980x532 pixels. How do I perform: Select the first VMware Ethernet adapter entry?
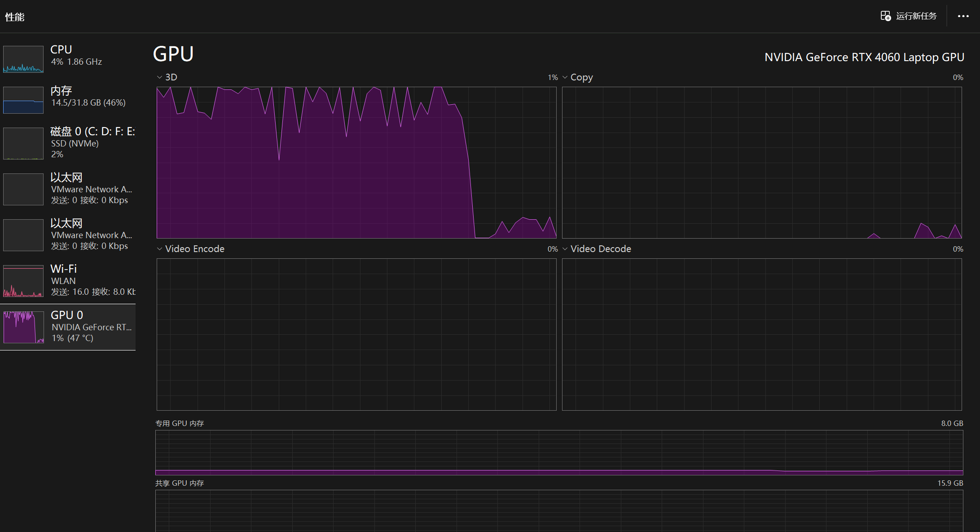point(89,188)
